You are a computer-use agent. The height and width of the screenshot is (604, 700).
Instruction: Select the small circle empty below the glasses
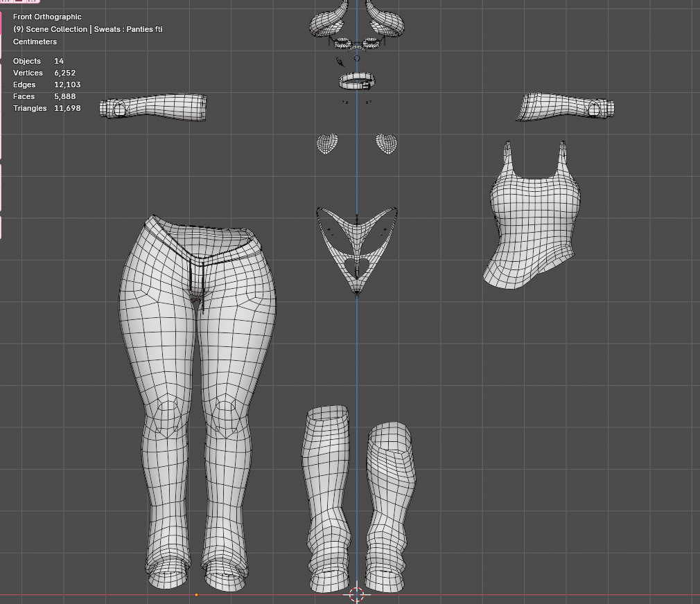357,59
